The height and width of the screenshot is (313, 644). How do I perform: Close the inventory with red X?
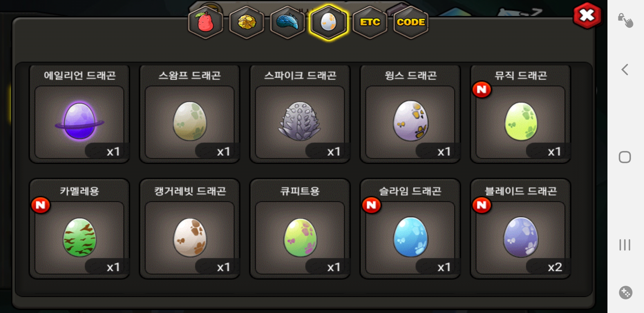(x=587, y=16)
